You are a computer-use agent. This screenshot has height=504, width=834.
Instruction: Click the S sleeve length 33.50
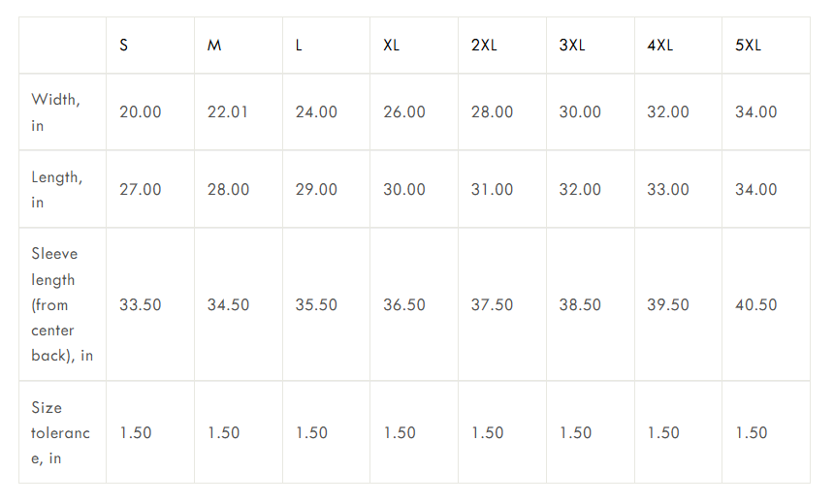[x=141, y=305]
